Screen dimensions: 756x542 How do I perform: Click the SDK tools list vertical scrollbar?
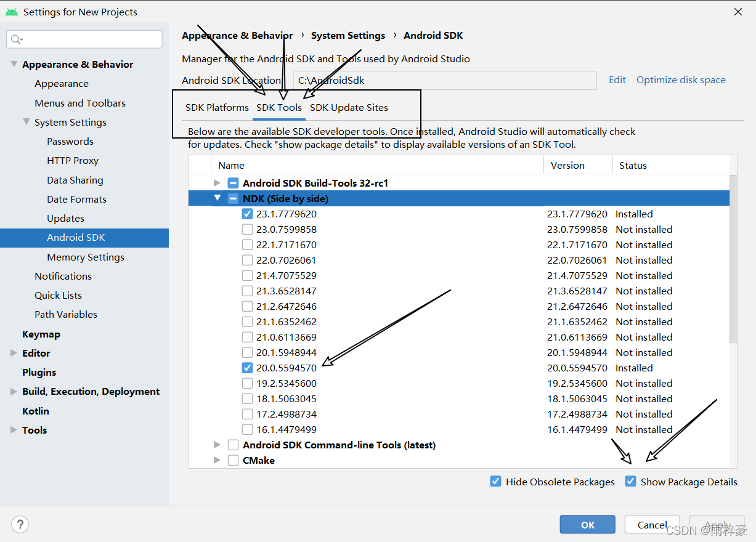coord(733,259)
